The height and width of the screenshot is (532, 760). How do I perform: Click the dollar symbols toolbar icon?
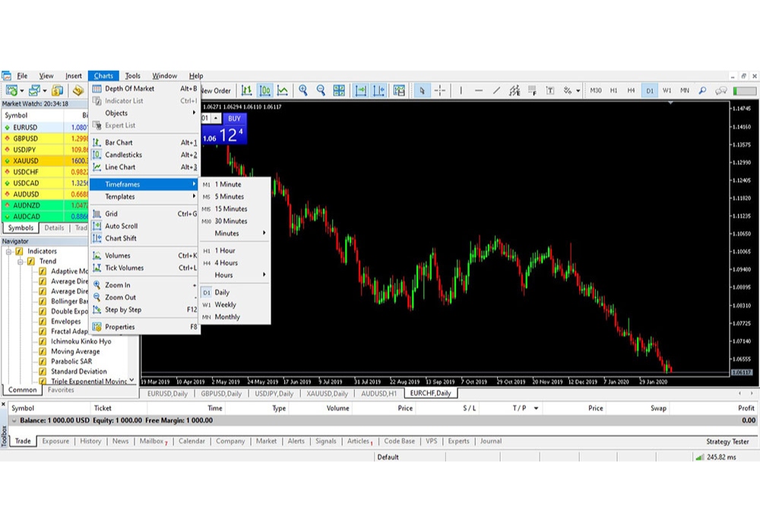point(57,90)
